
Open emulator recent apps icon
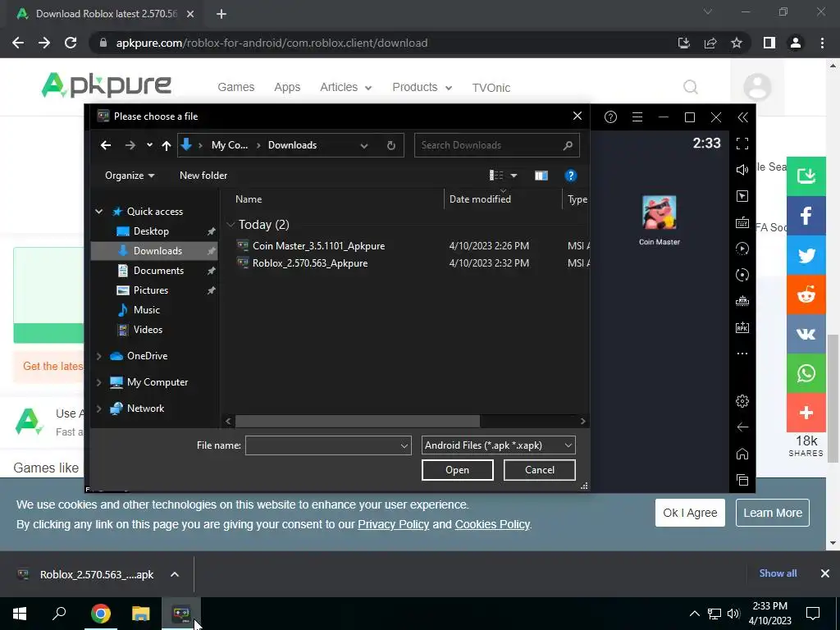[742, 479]
